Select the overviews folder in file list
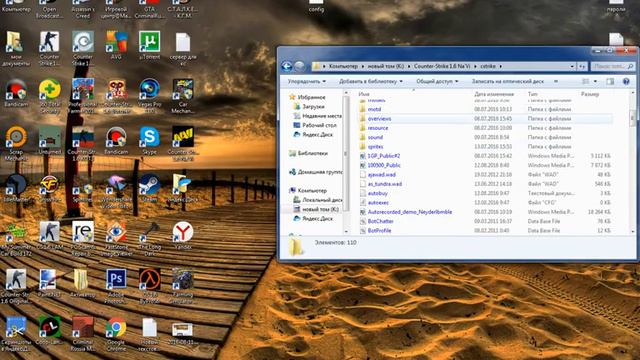Image resolution: width=640 pixels, height=360 pixels. [379, 119]
